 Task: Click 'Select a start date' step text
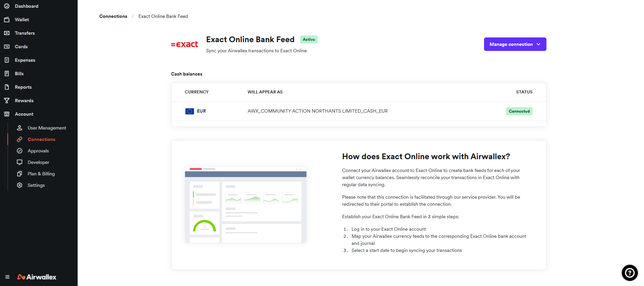pyautogui.click(x=406, y=250)
